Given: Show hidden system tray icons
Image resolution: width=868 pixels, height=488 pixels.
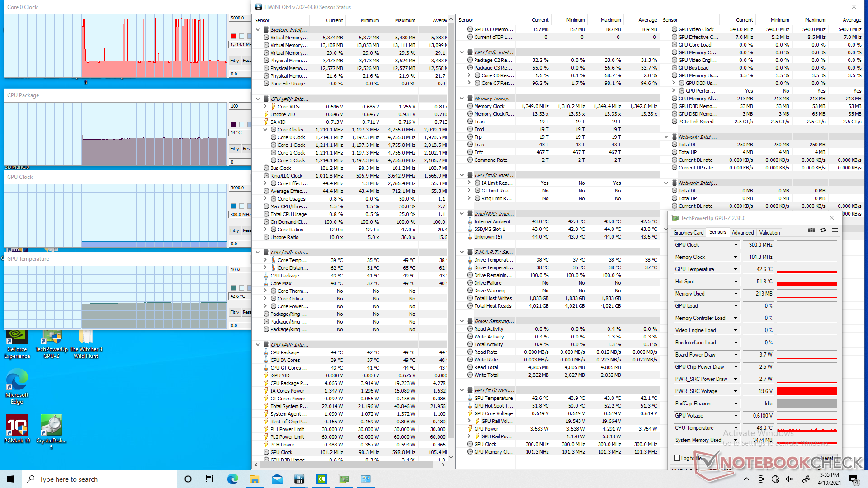Looking at the screenshot, I should point(746,479).
